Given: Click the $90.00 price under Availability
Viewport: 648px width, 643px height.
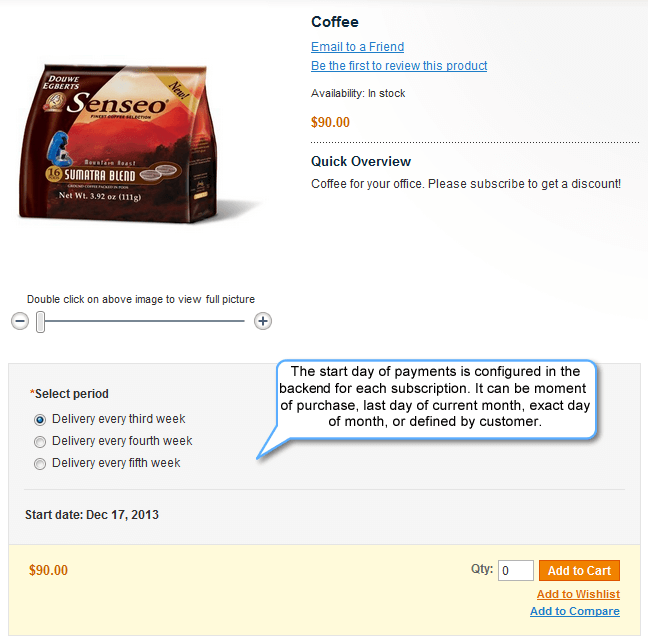Looking at the screenshot, I should [x=330, y=122].
